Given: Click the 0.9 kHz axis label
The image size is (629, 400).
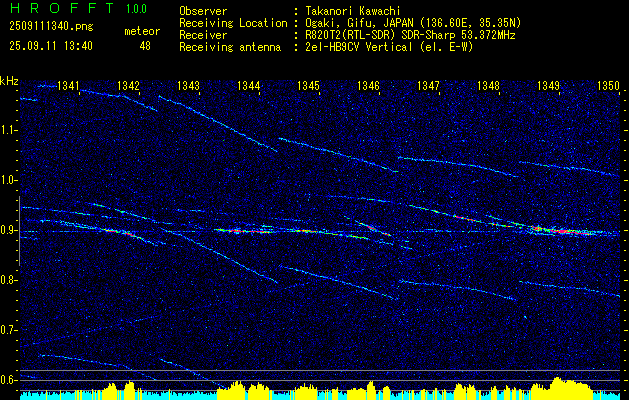Looking at the screenshot, I should pyautogui.click(x=9, y=230).
